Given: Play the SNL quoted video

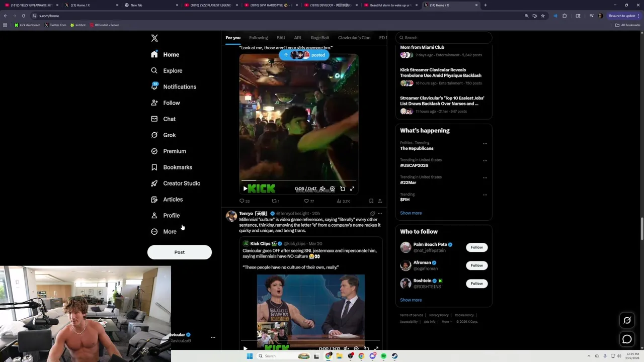Looking at the screenshot, I should 245,348.
